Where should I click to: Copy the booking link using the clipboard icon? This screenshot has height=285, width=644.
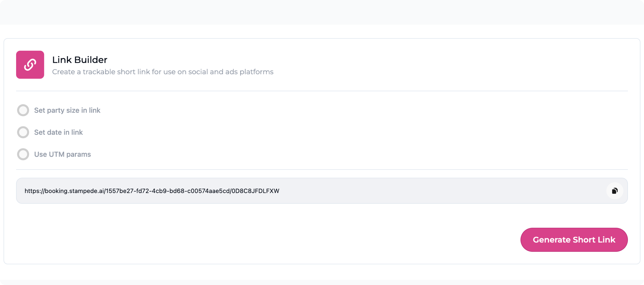[615, 191]
